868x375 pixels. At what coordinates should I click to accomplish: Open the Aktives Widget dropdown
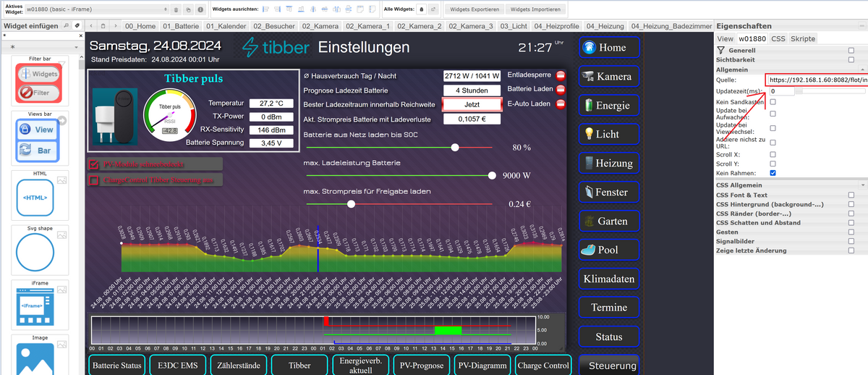pos(98,9)
